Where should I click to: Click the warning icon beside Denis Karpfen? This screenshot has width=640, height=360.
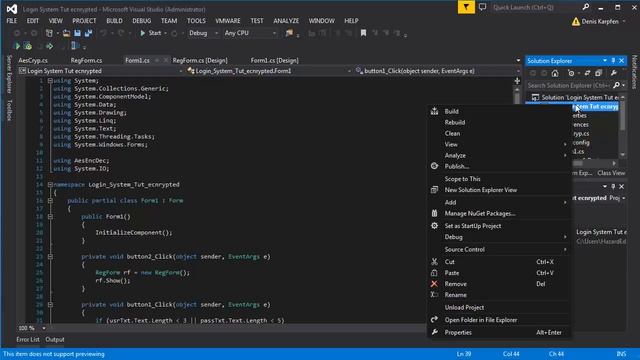[576, 21]
